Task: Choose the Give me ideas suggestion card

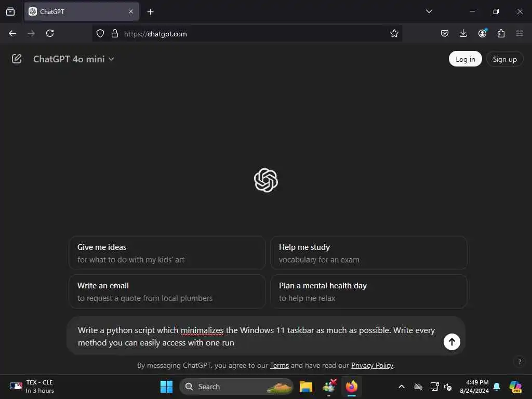Action: click(167, 253)
